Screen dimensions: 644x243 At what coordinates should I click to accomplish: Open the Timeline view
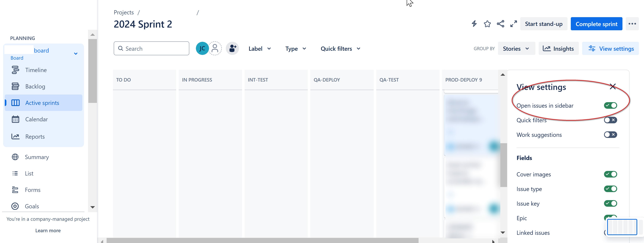pos(43,70)
